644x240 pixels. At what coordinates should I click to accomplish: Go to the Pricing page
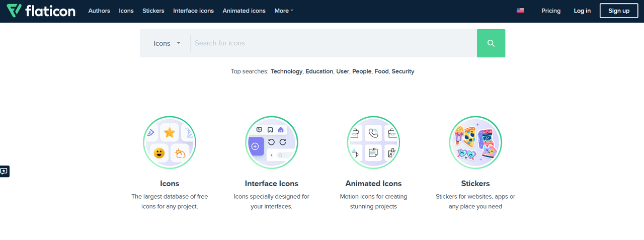tap(551, 11)
